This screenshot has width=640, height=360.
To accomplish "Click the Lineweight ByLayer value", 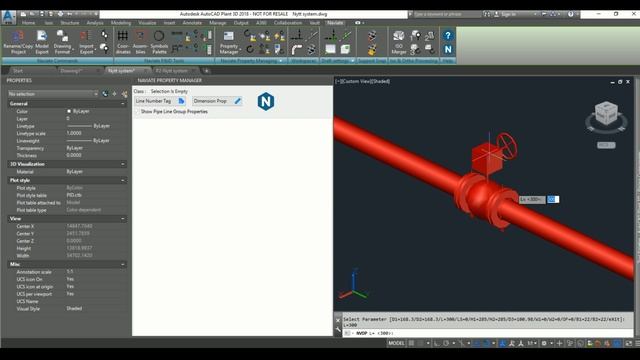I will (88, 140).
